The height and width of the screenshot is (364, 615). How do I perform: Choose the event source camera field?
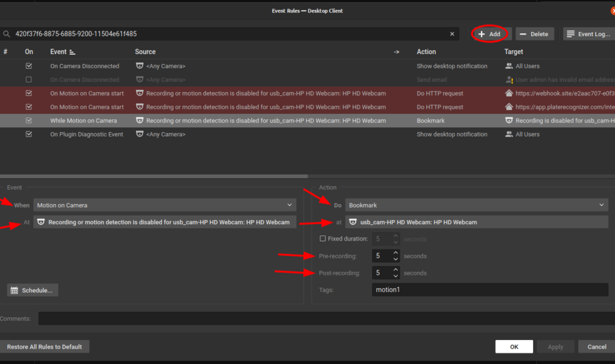click(x=165, y=222)
